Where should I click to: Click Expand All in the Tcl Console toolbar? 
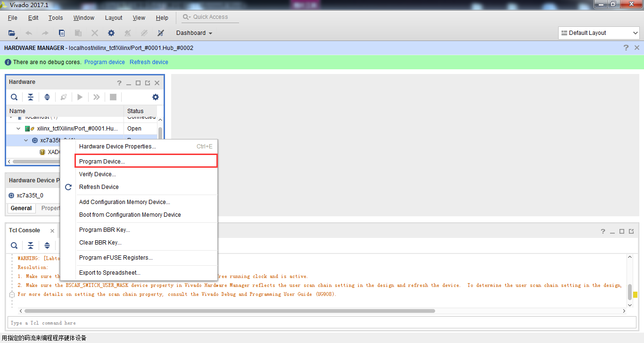pyautogui.click(x=47, y=245)
